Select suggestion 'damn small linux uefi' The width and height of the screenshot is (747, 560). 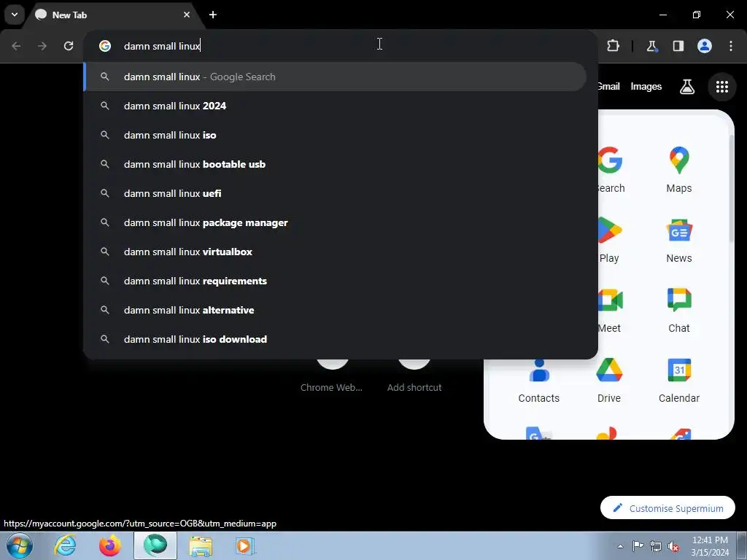pyautogui.click(x=336, y=193)
